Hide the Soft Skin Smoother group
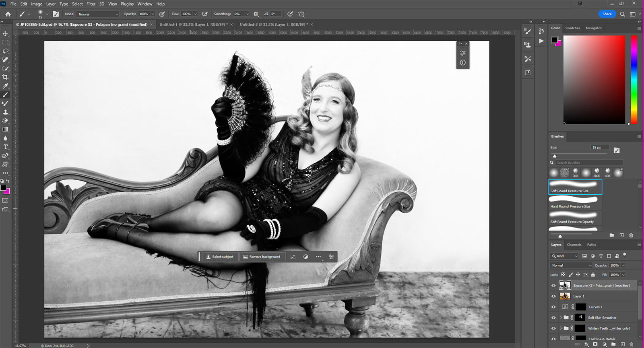644x348 pixels. (x=553, y=318)
